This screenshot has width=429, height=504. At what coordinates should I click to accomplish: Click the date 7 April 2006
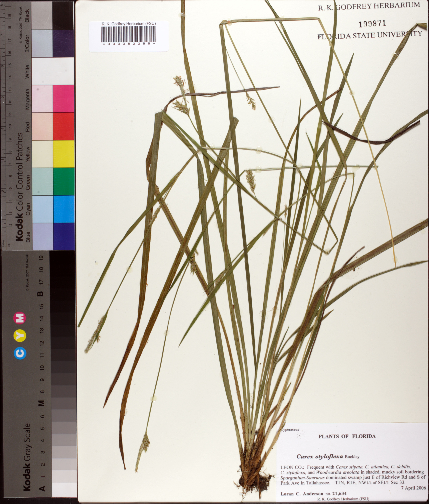(x=413, y=488)
